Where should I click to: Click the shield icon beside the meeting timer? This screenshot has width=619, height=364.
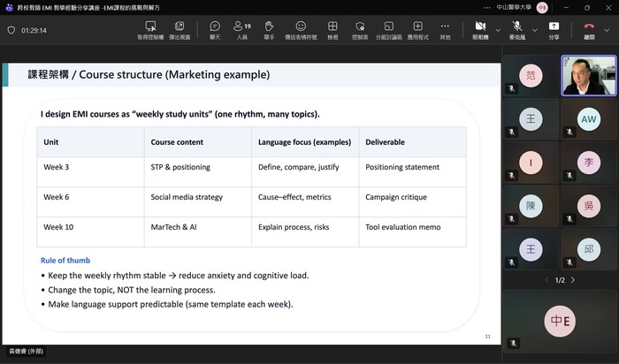click(x=11, y=30)
